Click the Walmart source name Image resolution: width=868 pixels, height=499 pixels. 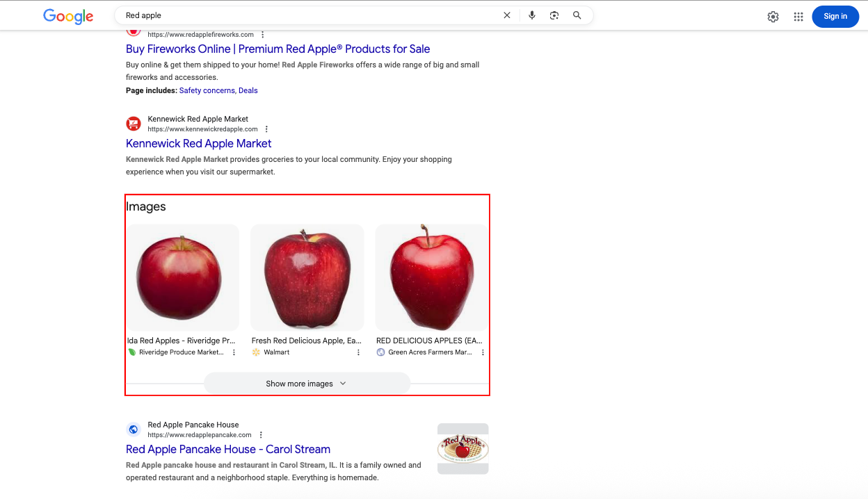[x=277, y=352]
